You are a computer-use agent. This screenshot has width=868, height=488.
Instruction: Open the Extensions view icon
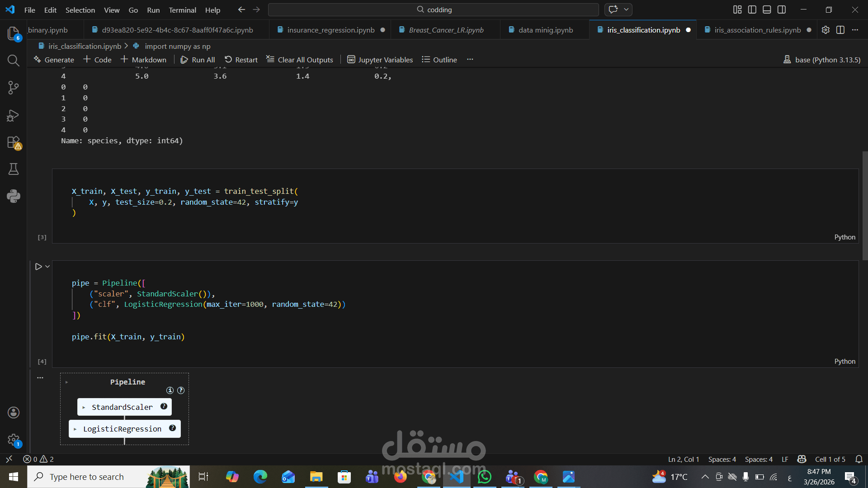coord(13,142)
